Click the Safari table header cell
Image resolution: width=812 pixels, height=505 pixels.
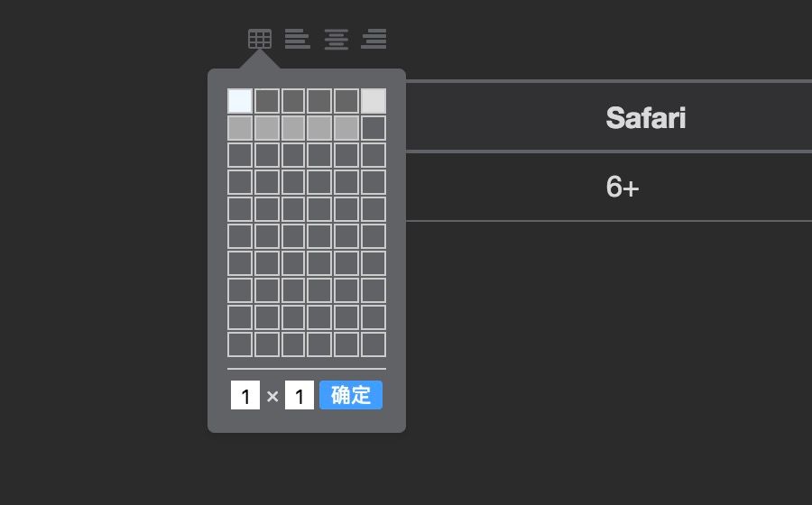click(x=646, y=117)
